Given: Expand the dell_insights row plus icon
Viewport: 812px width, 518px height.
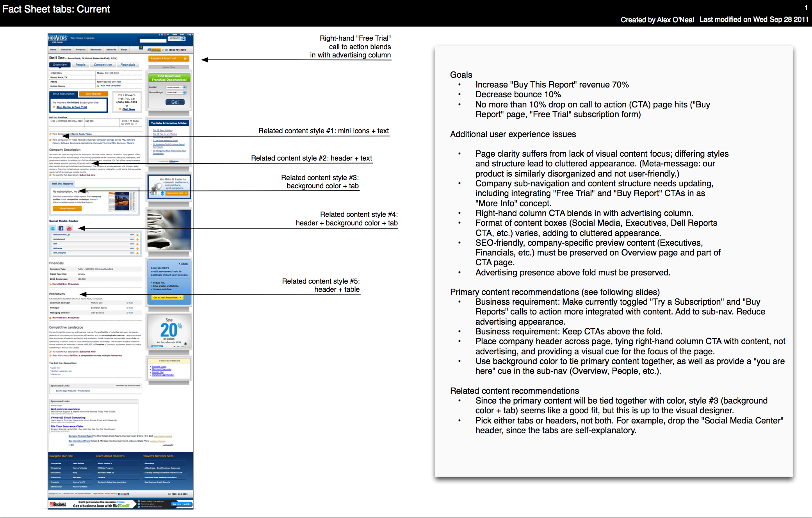Looking at the screenshot, I should click(137, 253).
